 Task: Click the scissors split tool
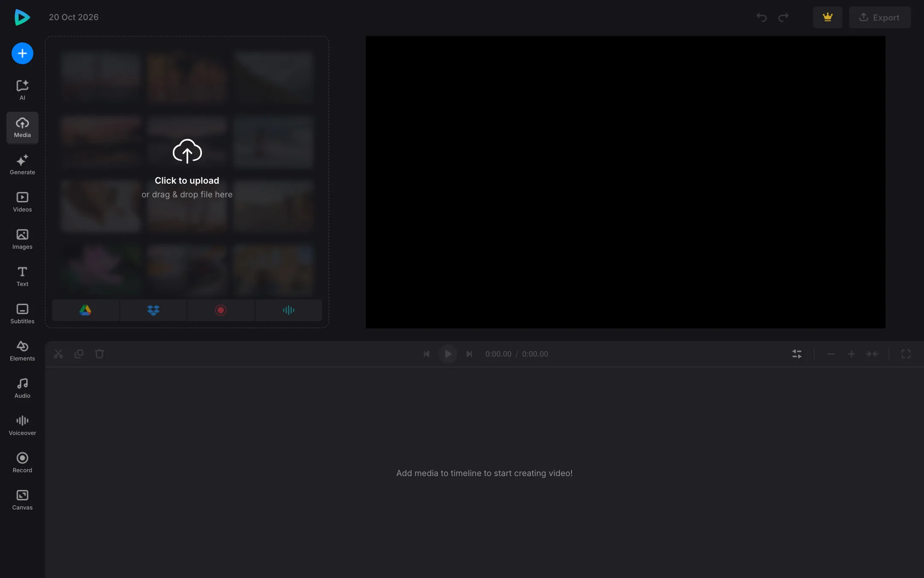(59, 354)
